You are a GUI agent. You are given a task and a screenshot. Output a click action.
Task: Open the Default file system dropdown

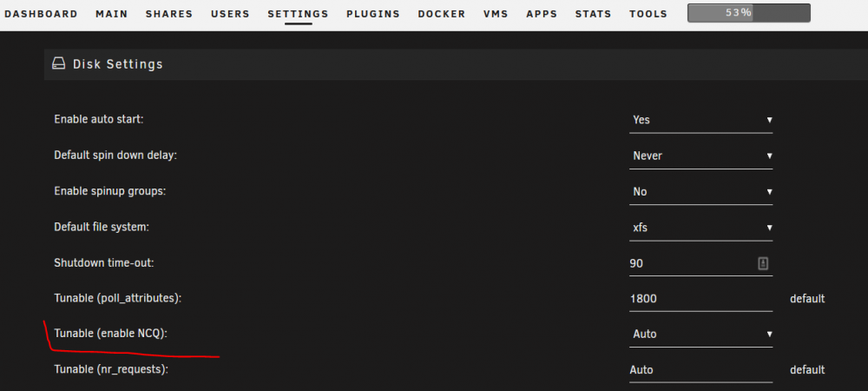700,228
